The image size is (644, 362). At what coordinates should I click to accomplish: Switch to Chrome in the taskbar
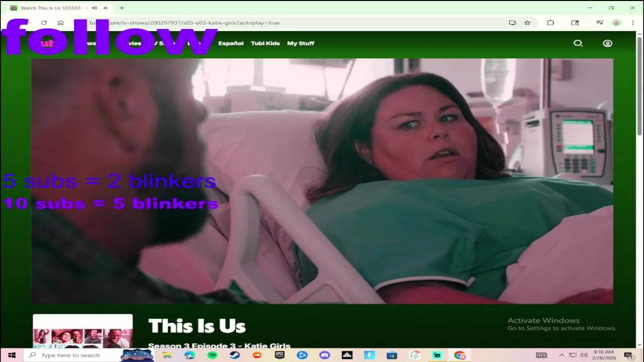[459, 355]
